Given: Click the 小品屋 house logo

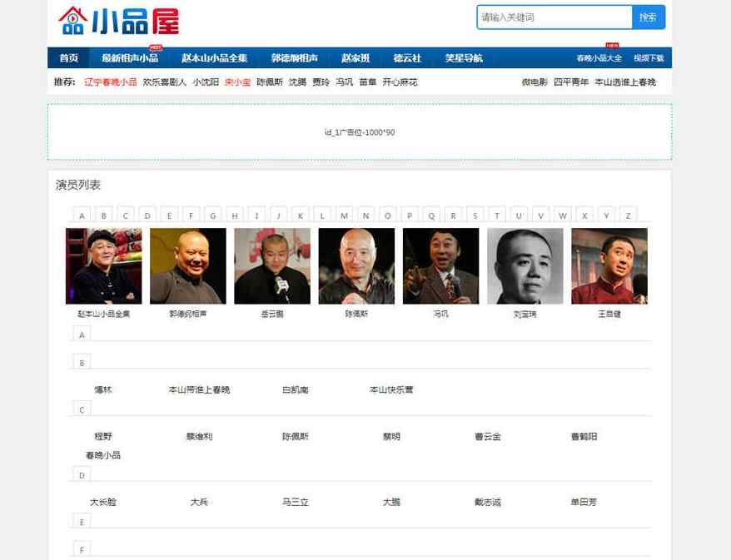Looking at the screenshot, I should click(119, 21).
